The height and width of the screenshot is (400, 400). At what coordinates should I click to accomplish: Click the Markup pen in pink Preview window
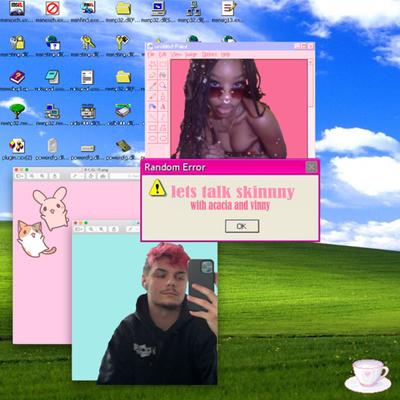75,176
